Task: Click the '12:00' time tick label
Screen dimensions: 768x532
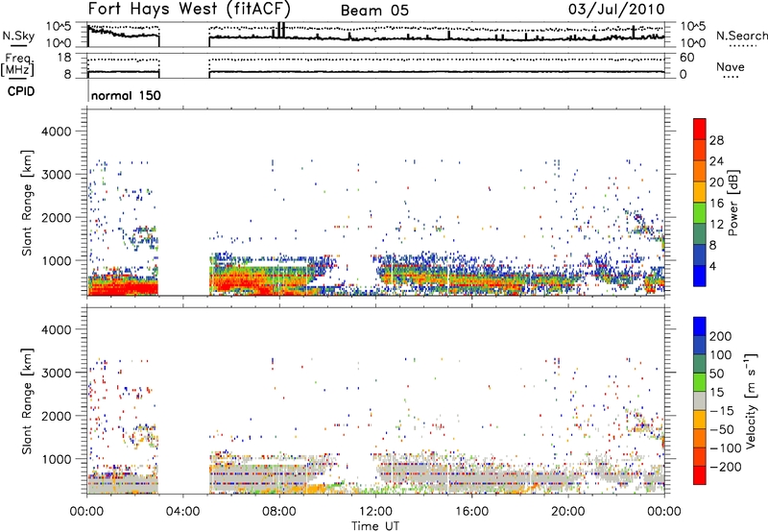Action: [x=375, y=512]
